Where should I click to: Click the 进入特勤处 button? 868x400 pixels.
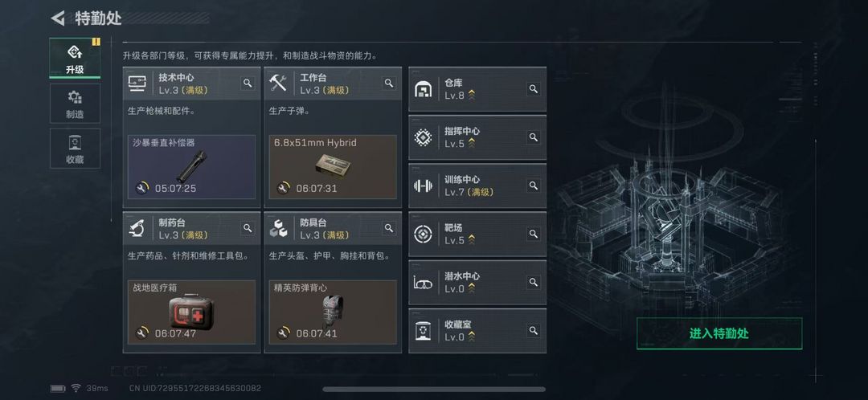click(x=719, y=333)
